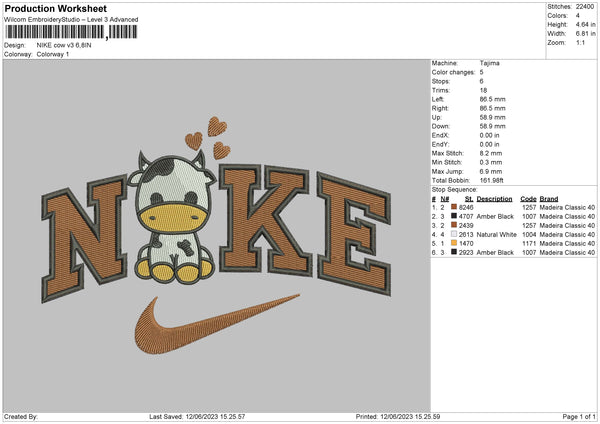Image resolution: width=600 pixels, height=424 pixels.
Task: Click the Created By footer label
Action: coord(21,417)
